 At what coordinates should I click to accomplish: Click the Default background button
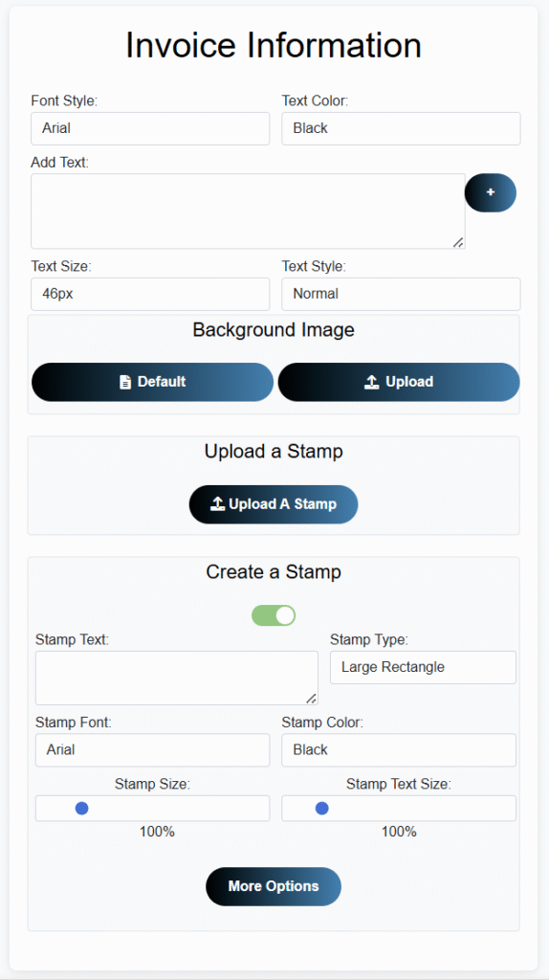click(152, 382)
